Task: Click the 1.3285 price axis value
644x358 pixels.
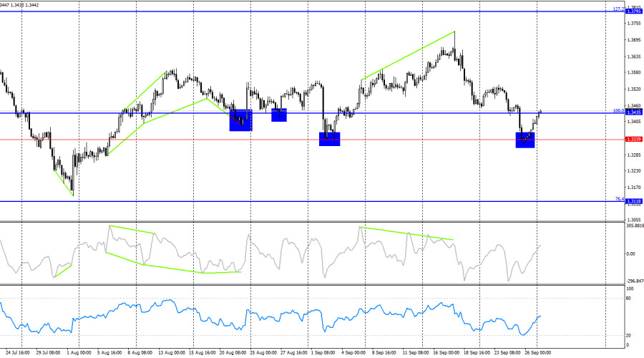Action: 634,155
